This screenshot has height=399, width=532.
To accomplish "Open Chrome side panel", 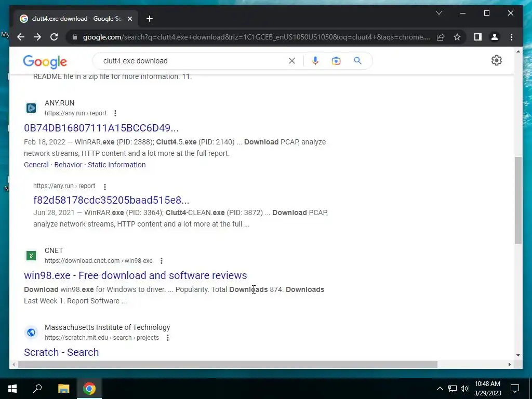I will [478, 37].
